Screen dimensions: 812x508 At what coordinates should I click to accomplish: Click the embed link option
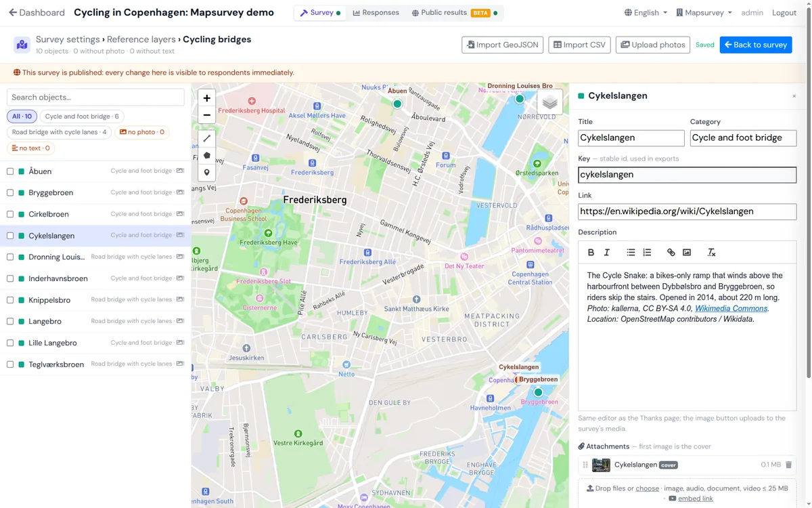(x=696, y=499)
